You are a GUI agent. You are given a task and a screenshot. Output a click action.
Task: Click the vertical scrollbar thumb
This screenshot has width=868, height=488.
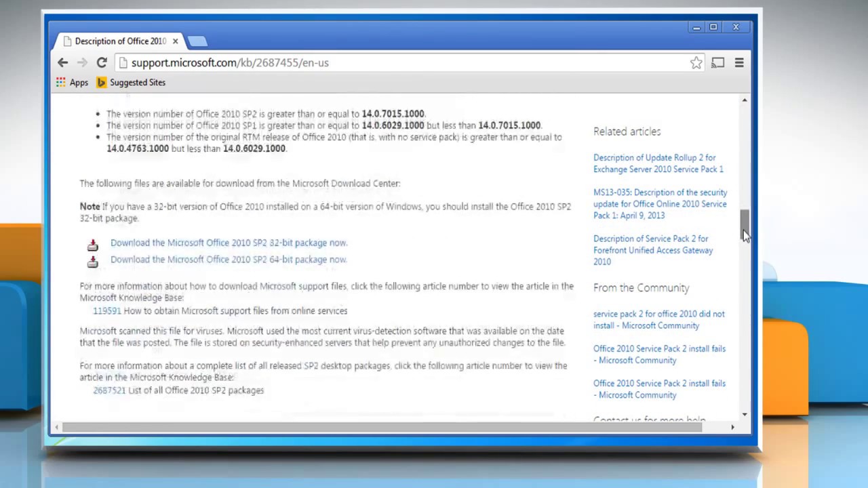[745, 224]
